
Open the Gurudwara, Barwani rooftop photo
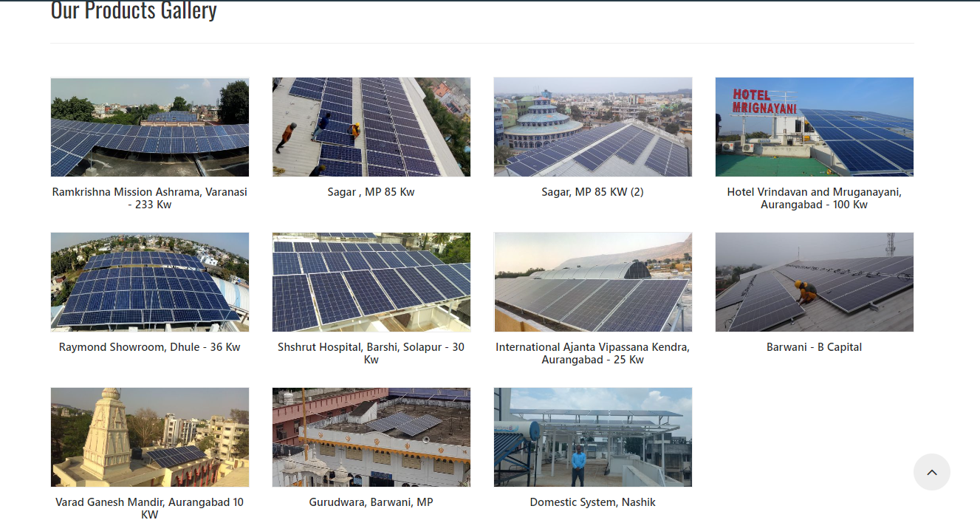(x=371, y=437)
